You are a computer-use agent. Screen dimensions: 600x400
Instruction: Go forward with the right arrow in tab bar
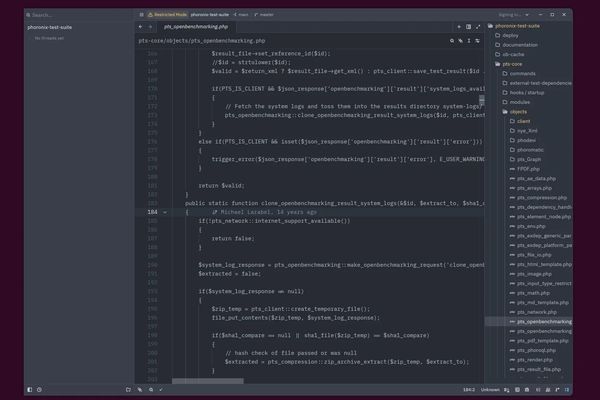click(150, 27)
